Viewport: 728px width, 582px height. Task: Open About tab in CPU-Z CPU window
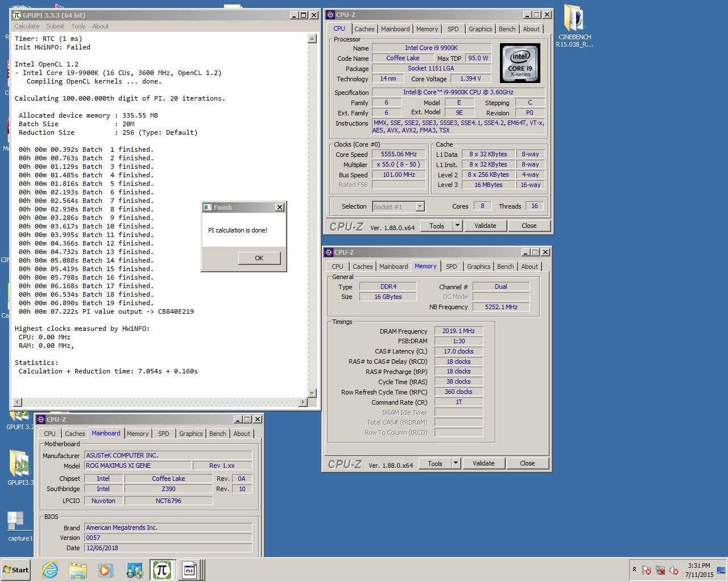tap(531, 29)
